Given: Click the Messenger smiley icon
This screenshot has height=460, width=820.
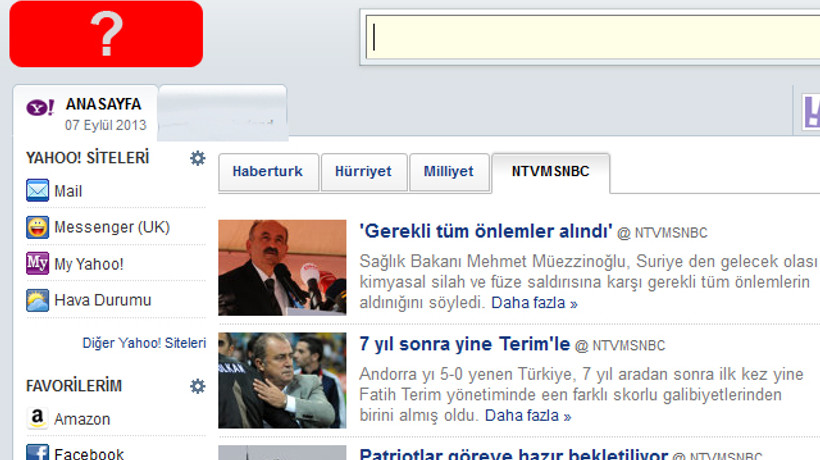Looking at the screenshot, I should click(x=38, y=227).
